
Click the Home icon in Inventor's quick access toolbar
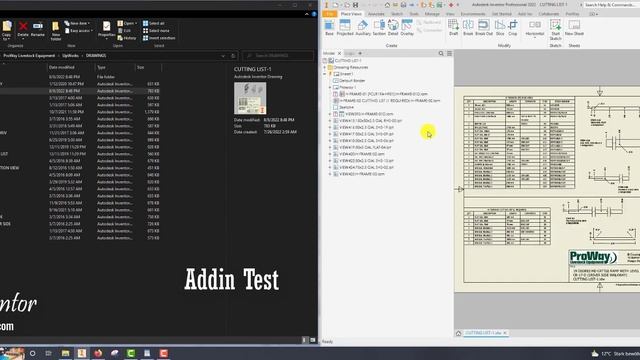387,5
